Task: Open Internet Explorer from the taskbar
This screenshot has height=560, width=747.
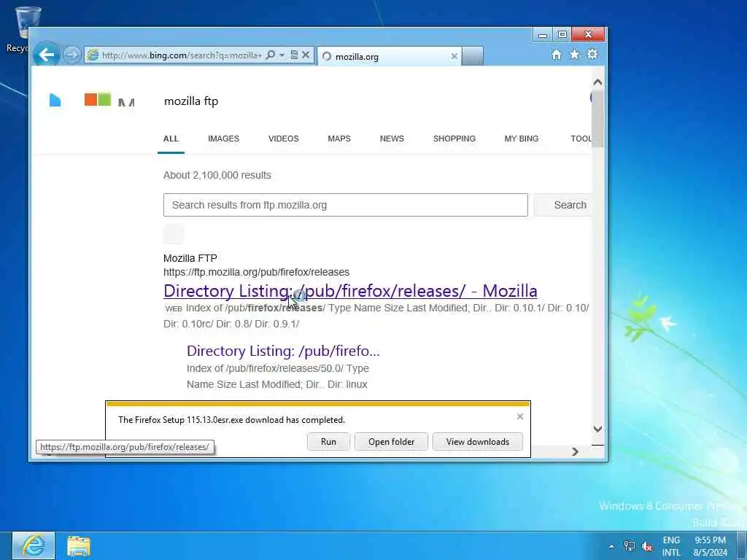Action: [x=33, y=545]
